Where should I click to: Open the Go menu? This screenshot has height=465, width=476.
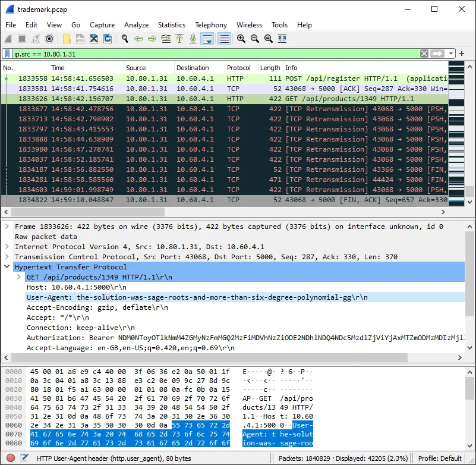75,25
